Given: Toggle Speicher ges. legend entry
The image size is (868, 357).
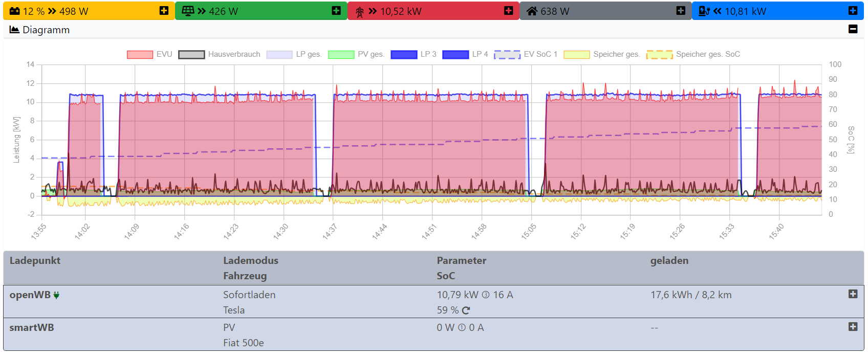Looking at the screenshot, I should 602,54.
